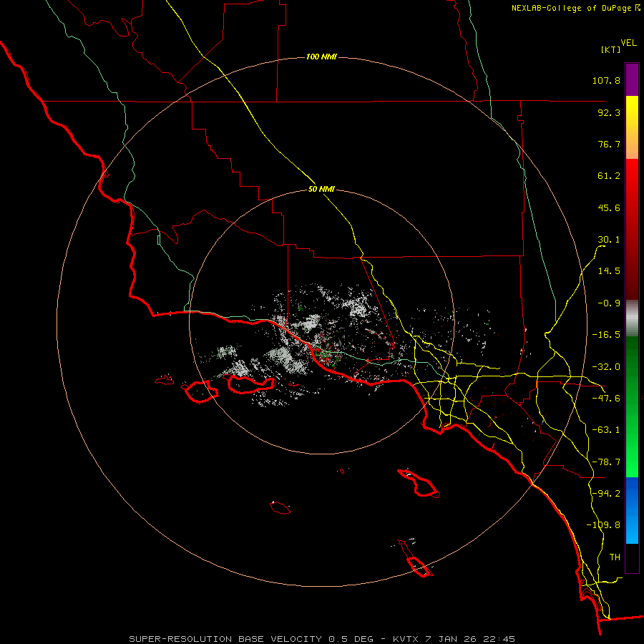
Task: Click the 45.6 legend value
Action: point(609,208)
